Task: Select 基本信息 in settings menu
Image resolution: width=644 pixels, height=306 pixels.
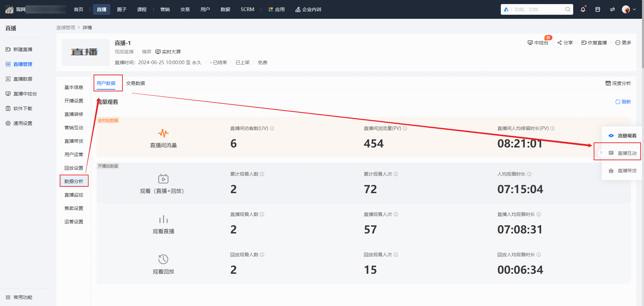Action: click(74, 87)
